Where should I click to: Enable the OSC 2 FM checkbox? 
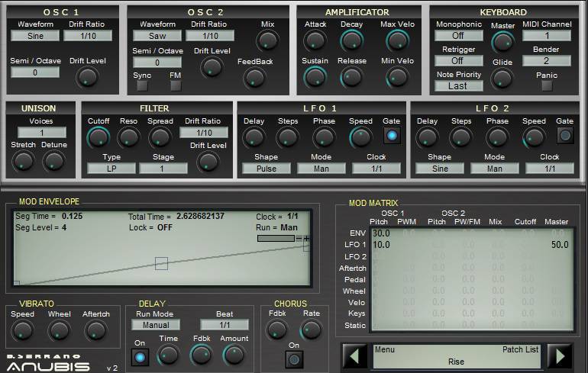click(x=176, y=85)
